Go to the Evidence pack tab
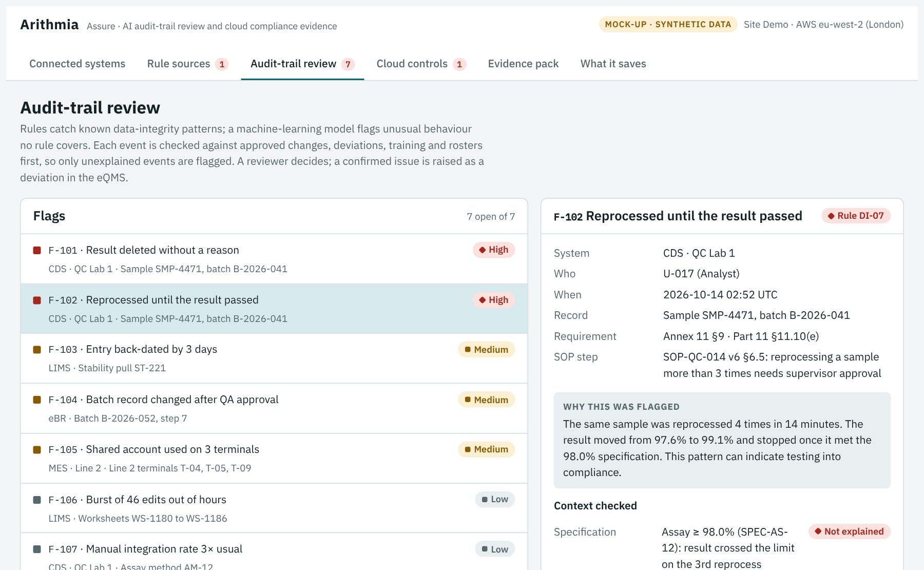924x570 pixels. tap(523, 64)
